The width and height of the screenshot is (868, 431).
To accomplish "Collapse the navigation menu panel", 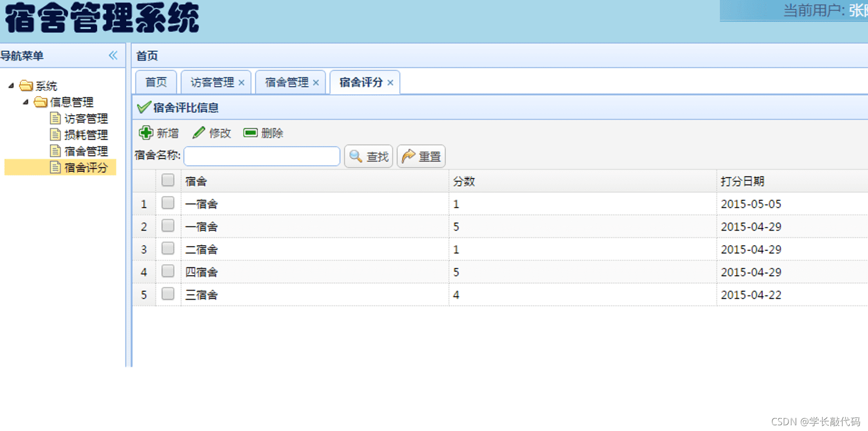I will tap(113, 56).
